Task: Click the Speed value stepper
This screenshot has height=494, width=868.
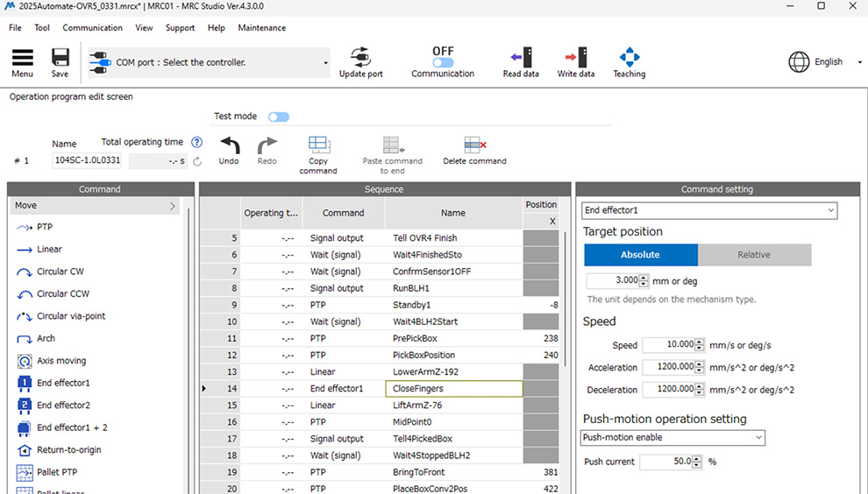Action: (700, 345)
